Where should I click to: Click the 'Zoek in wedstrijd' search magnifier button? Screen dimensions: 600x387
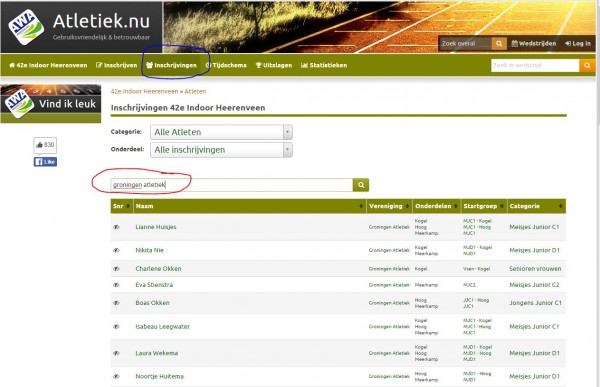587,65
